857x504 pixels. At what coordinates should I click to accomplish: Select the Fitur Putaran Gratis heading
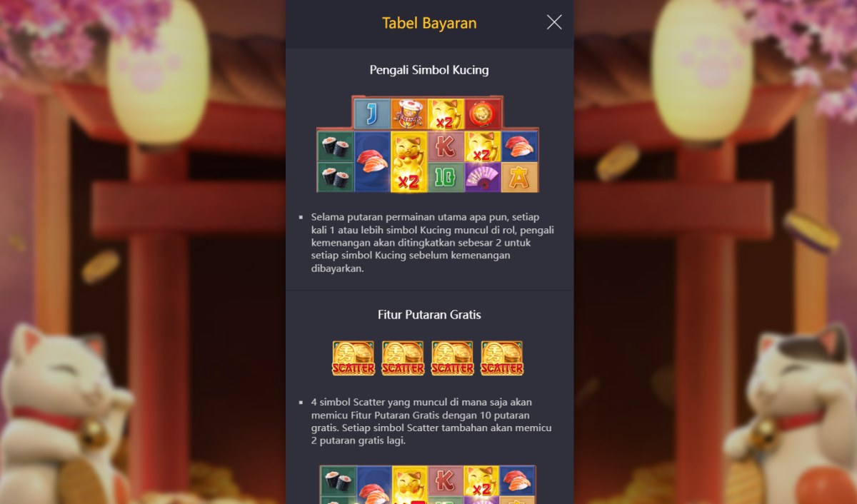[429, 314]
